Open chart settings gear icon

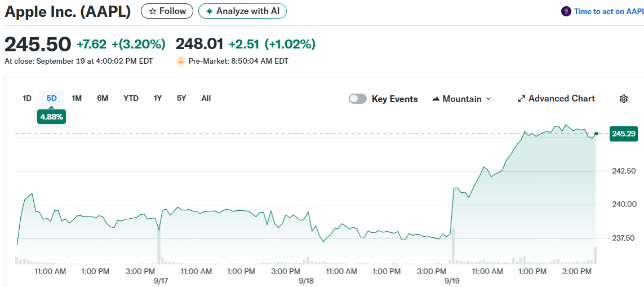pyautogui.click(x=624, y=99)
